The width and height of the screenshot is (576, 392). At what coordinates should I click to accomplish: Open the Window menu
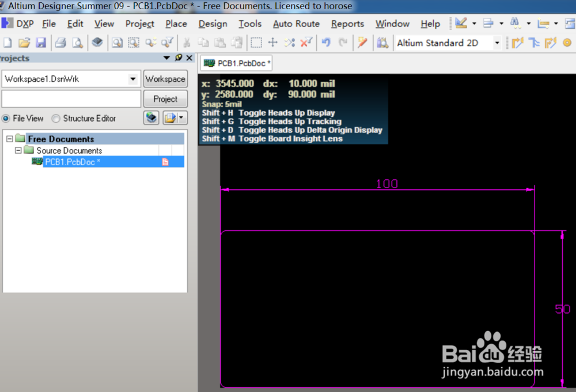coord(392,24)
